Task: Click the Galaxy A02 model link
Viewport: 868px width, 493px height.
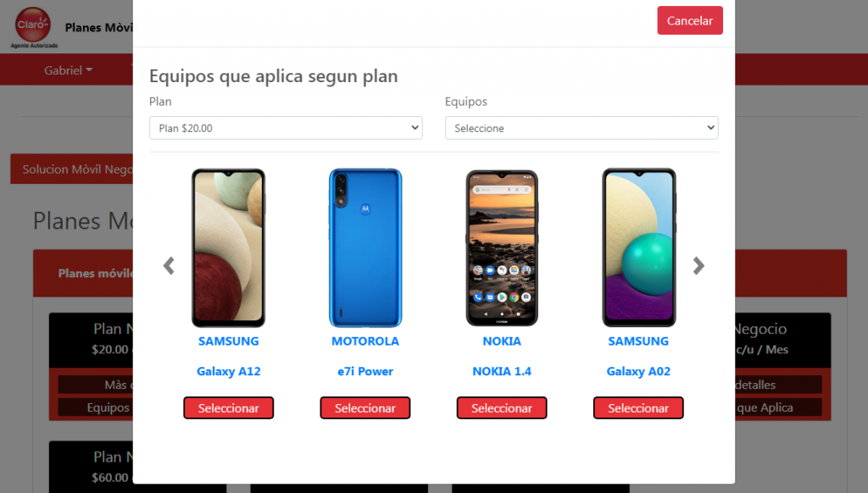Action: point(638,371)
